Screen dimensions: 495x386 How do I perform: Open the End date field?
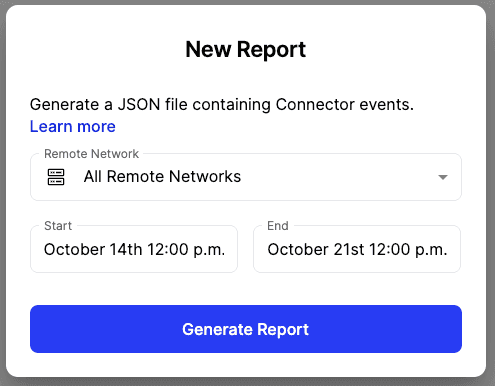click(x=357, y=249)
